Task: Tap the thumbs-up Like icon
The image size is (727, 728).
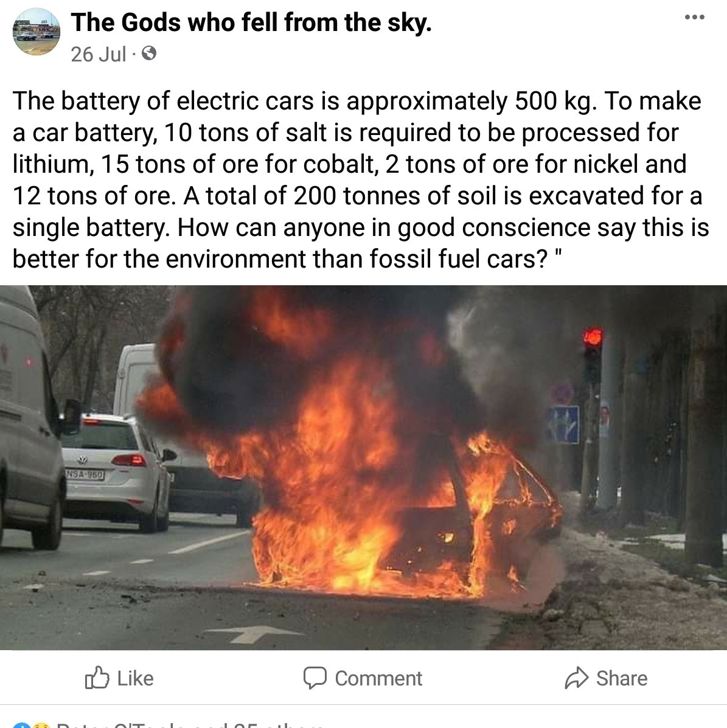Action: pyautogui.click(x=97, y=678)
